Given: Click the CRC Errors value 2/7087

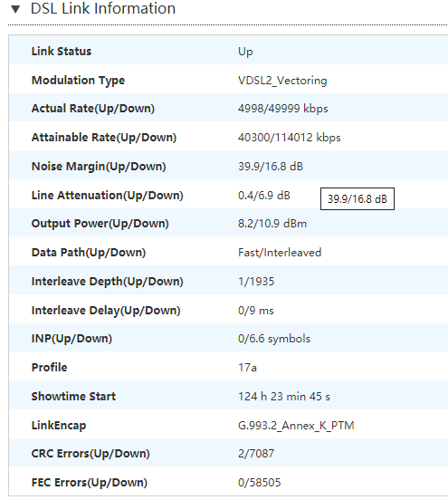Looking at the screenshot, I should (256, 454).
